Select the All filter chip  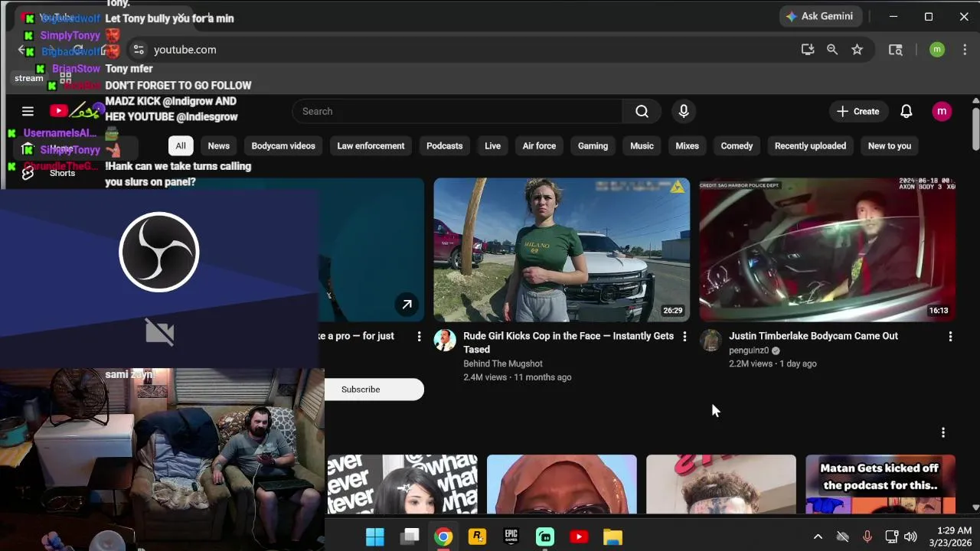(181, 146)
